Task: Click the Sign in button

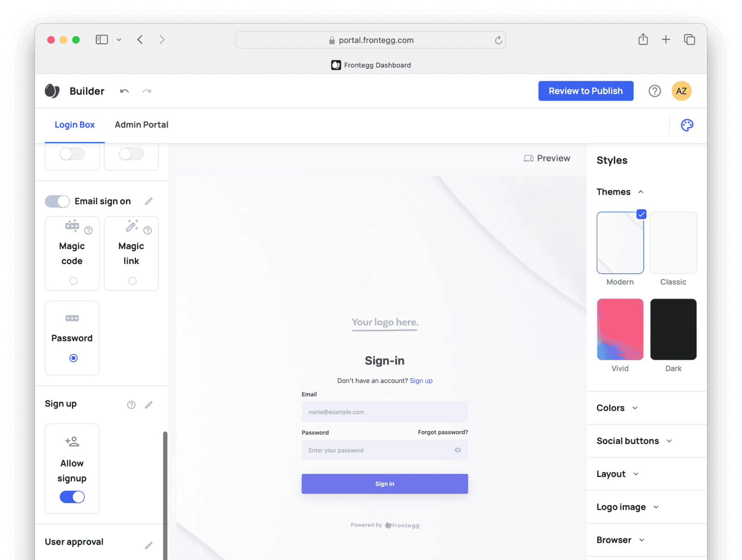Action: [384, 483]
